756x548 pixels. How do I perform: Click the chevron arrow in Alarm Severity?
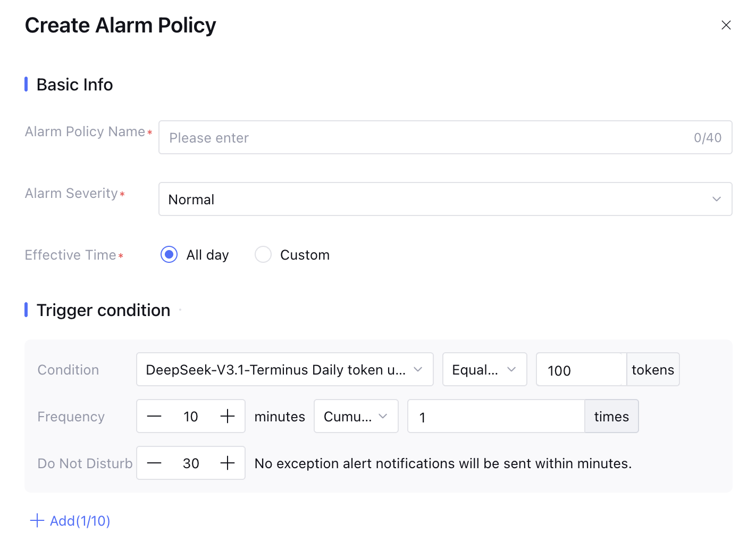[716, 200]
